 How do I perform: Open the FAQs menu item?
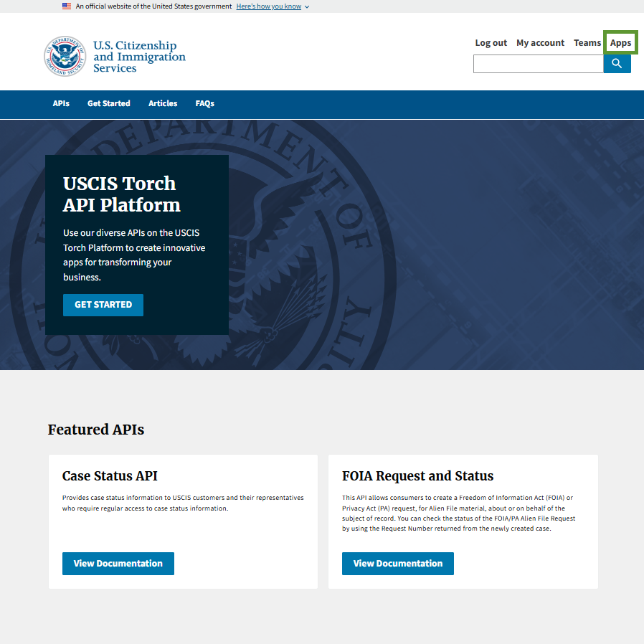point(204,103)
